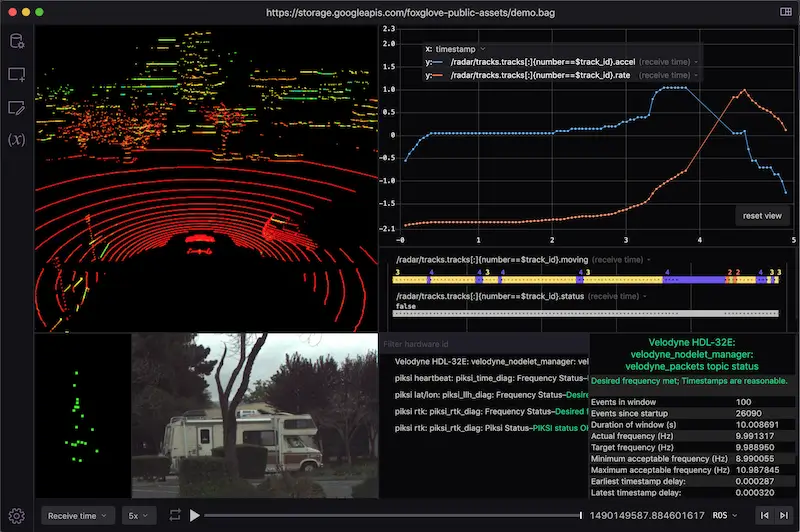Viewport: 800px width, 532px height.
Task: Seek forward with the next-frame button
Action: pyautogui.click(x=784, y=516)
